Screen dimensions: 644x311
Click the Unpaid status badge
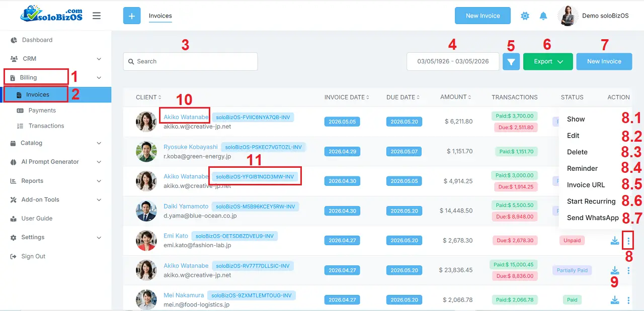[x=572, y=241]
